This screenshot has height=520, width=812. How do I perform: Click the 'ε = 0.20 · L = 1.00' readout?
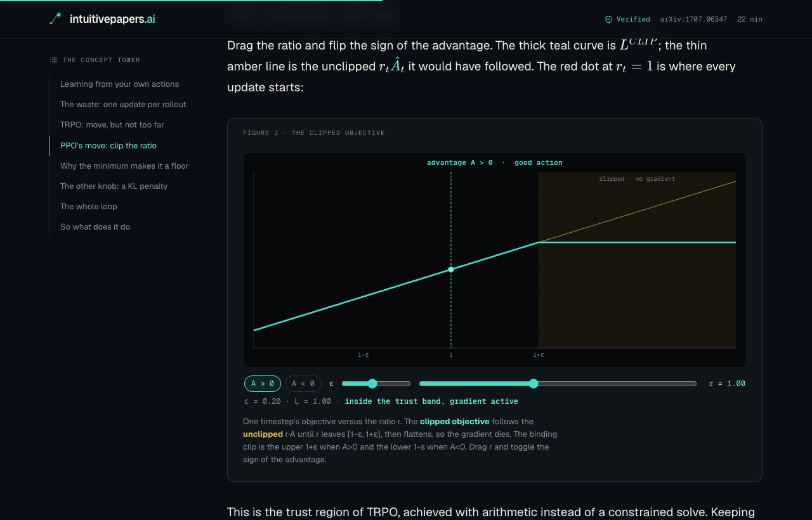coord(288,401)
